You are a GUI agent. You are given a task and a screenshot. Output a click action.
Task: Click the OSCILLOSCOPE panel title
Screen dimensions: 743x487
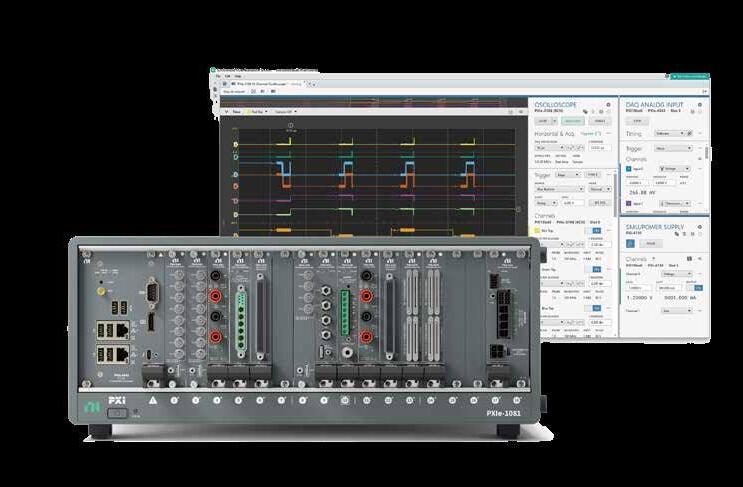click(555, 104)
